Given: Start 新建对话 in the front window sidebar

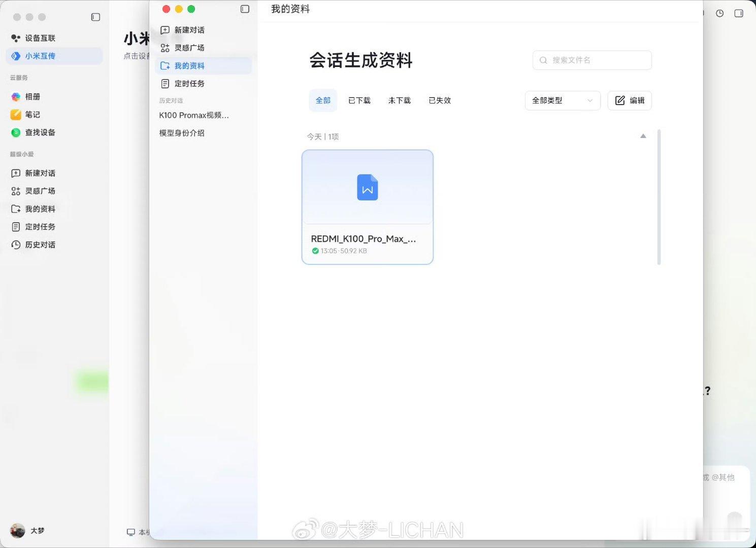Looking at the screenshot, I should (x=203, y=30).
